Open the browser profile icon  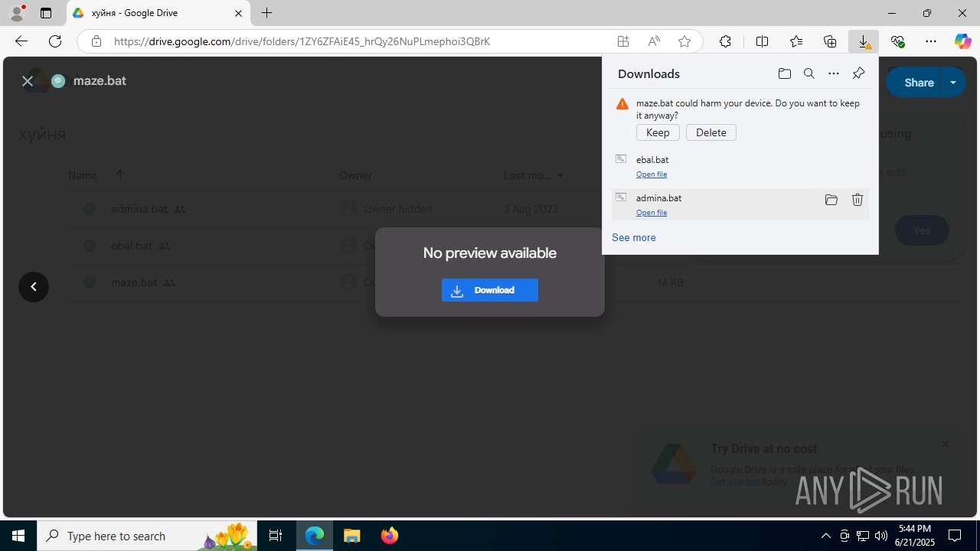(17, 13)
